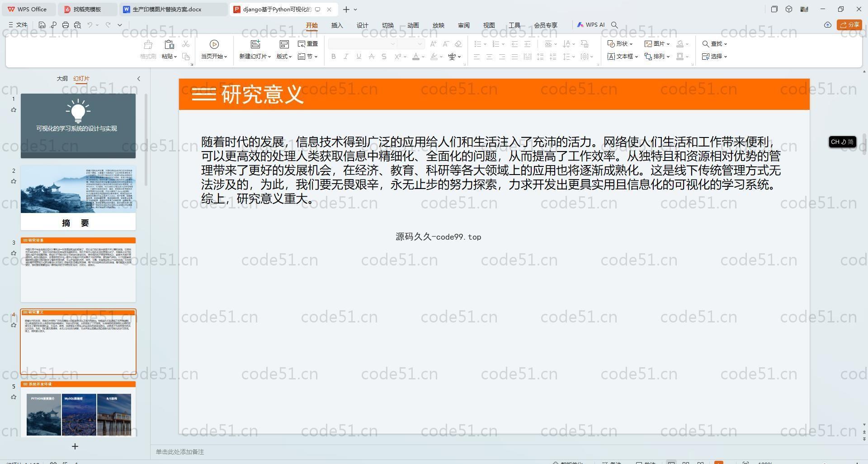Toggle CH input method switcher
The height and width of the screenshot is (464, 868).
[842, 142]
